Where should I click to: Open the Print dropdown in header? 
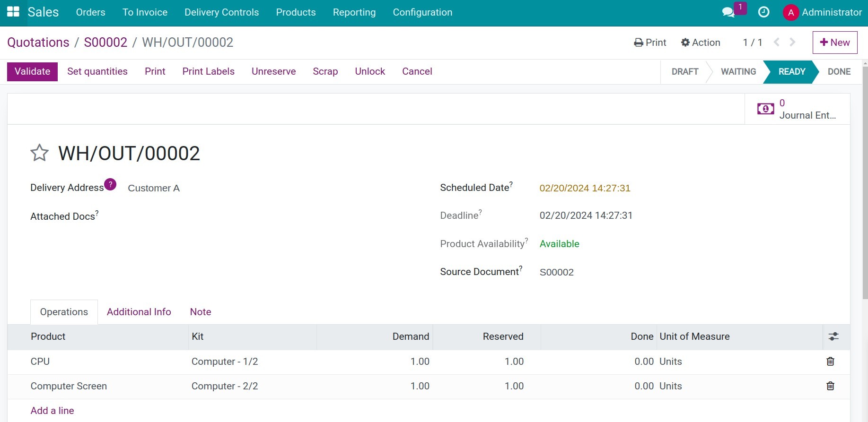point(650,43)
